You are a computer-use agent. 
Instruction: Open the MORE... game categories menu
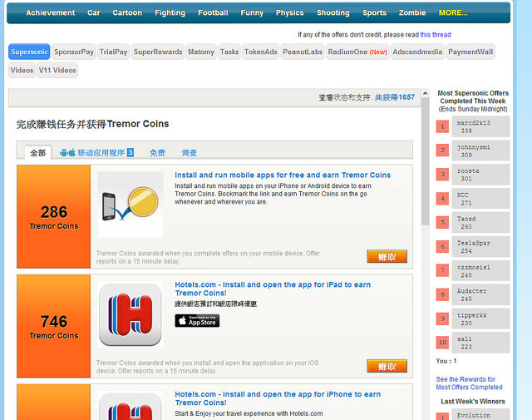click(453, 12)
